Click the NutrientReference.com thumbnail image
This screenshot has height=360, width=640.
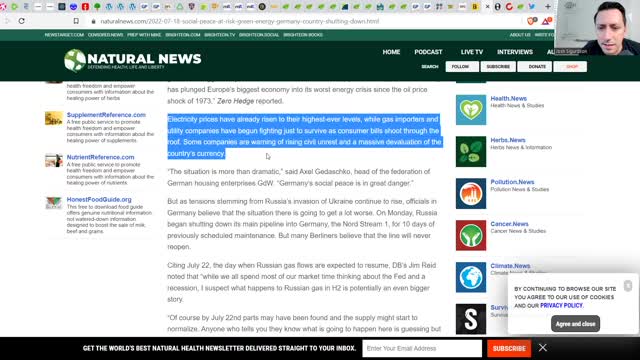pyautogui.click(x=54, y=160)
